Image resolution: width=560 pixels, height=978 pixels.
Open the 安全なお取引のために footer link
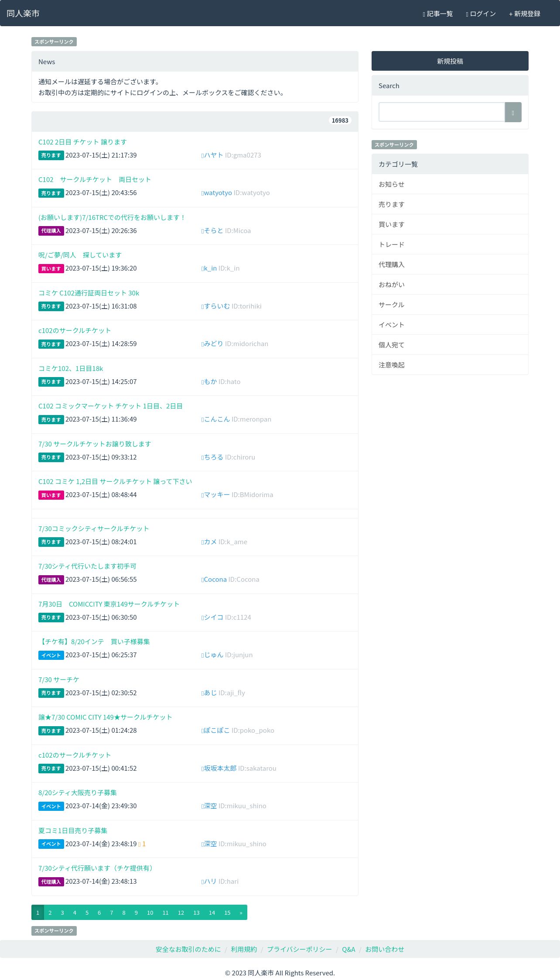[x=188, y=949]
